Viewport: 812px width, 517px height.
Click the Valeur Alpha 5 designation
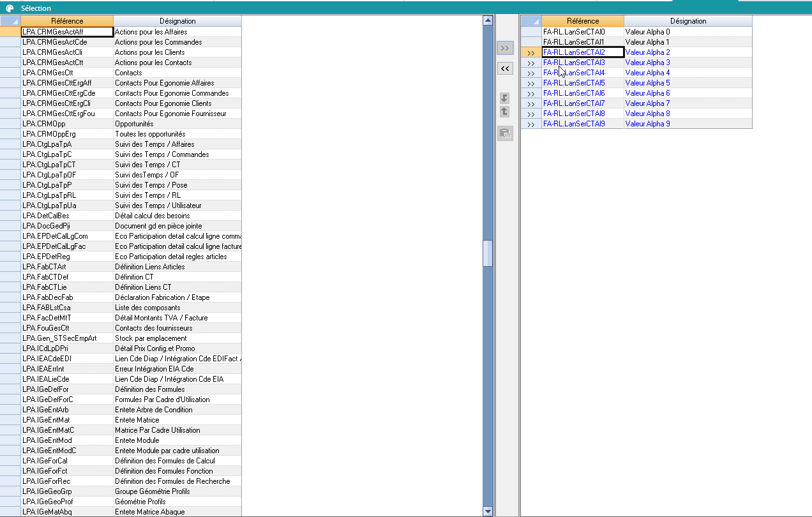pyautogui.click(x=647, y=83)
